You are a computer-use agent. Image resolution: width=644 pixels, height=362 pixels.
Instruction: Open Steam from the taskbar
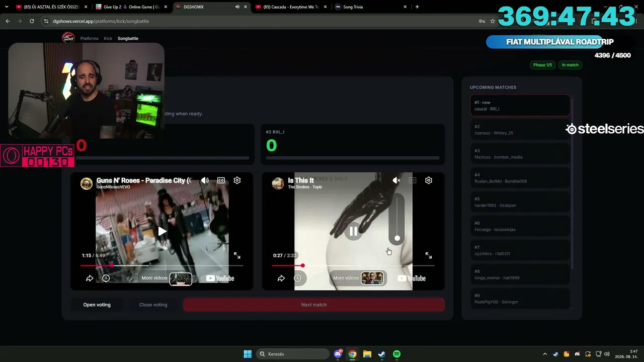point(382,354)
